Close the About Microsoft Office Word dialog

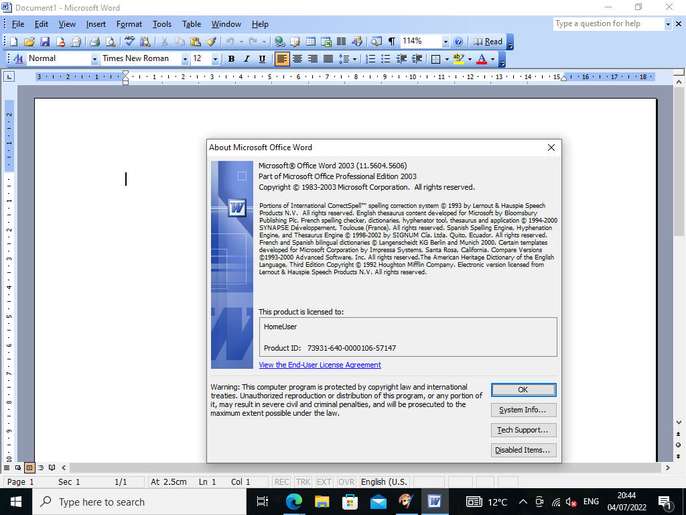coord(551,147)
